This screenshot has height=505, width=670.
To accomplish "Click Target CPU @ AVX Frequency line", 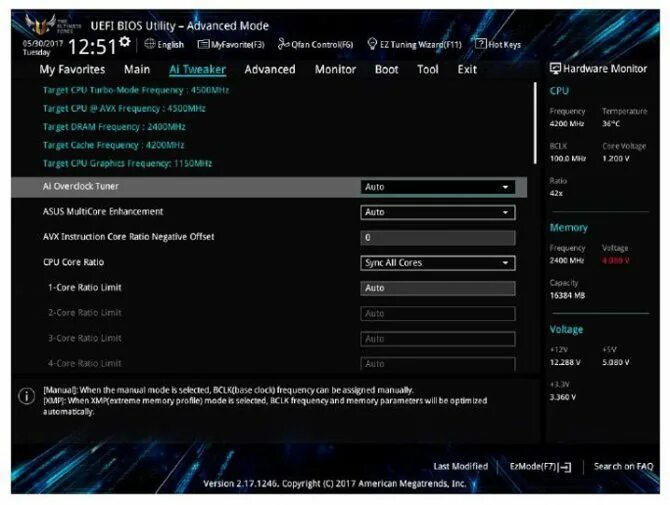I will 124,109.
